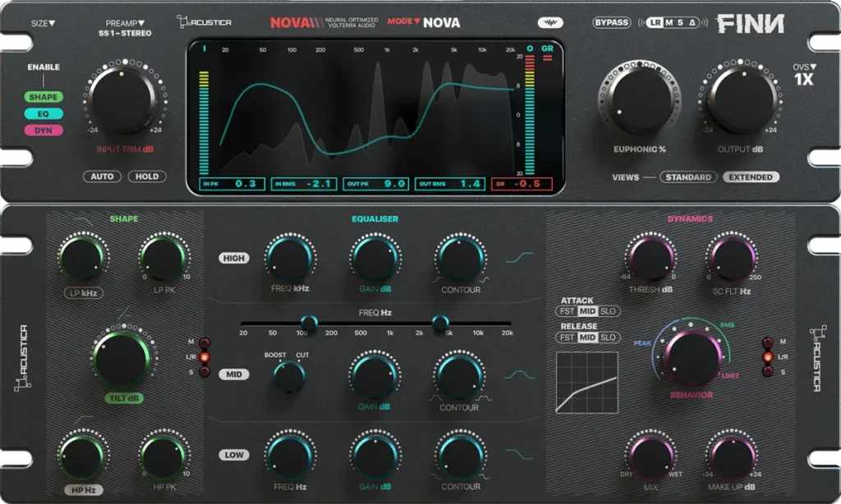Click the MID band button
This screenshot has height=504, width=841.
tap(234, 374)
